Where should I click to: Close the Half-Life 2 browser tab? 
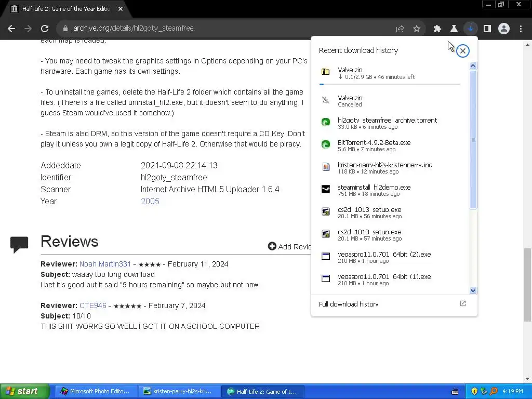pyautogui.click(x=121, y=9)
